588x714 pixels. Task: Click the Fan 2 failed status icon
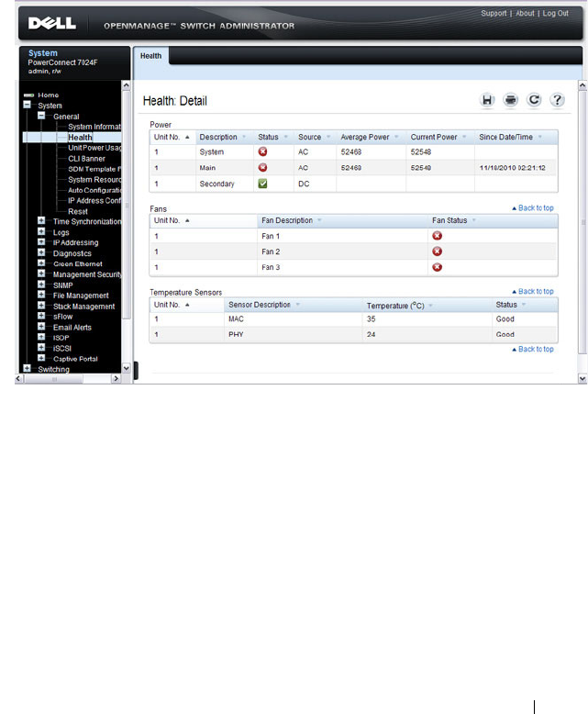tap(437, 251)
